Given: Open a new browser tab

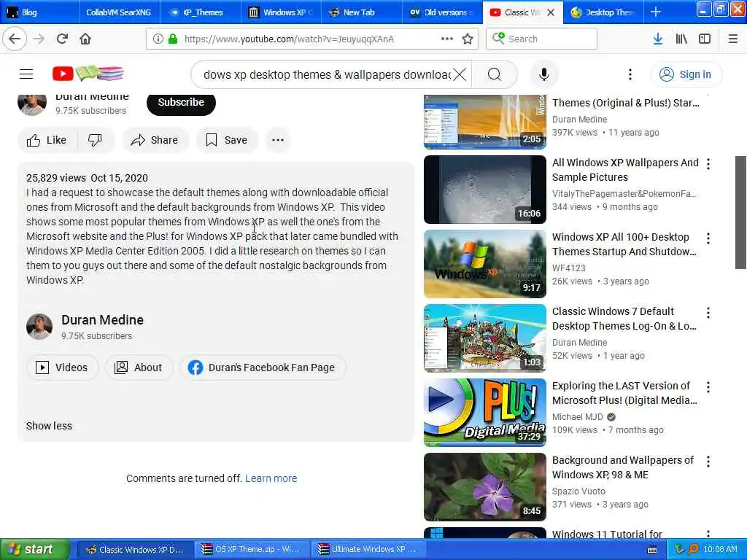Looking at the screenshot, I should coord(656,12).
